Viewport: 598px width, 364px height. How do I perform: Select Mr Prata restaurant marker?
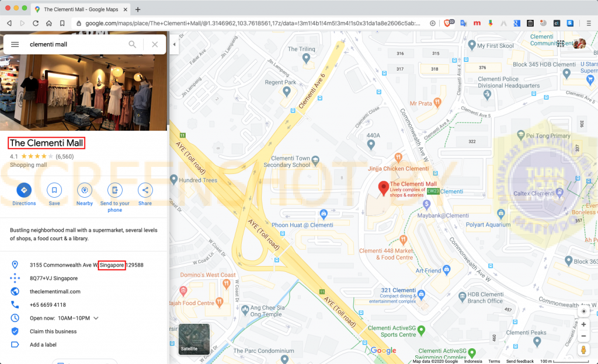click(437, 102)
